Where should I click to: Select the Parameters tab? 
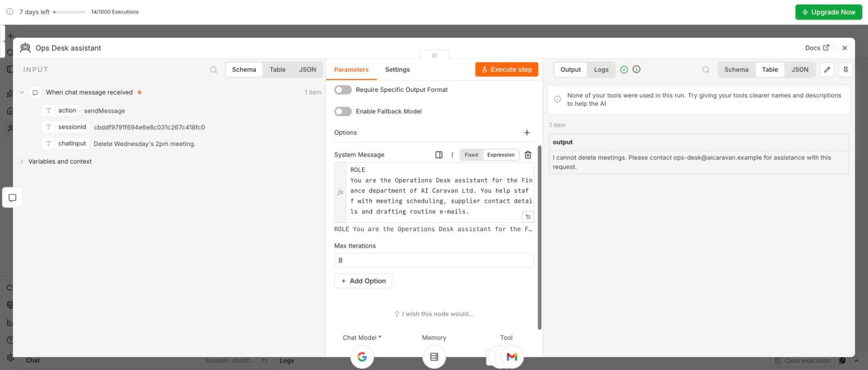[352, 70]
